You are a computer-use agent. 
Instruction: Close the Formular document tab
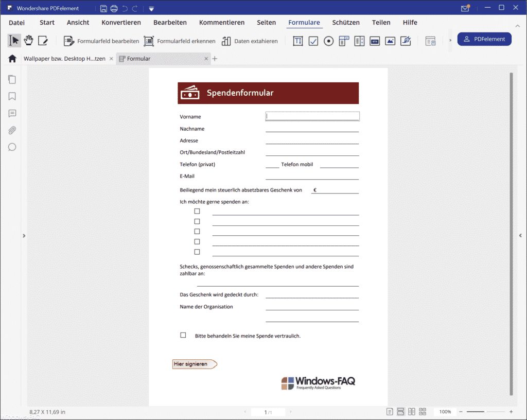point(206,59)
